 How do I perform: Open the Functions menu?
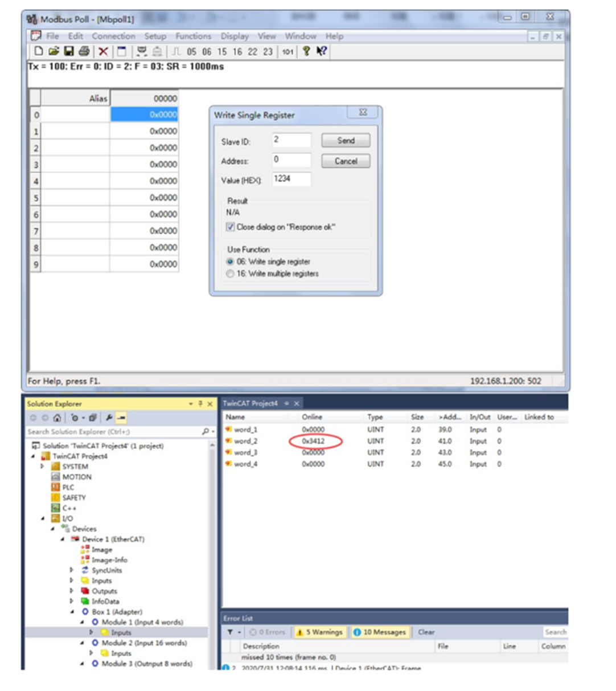193,36
